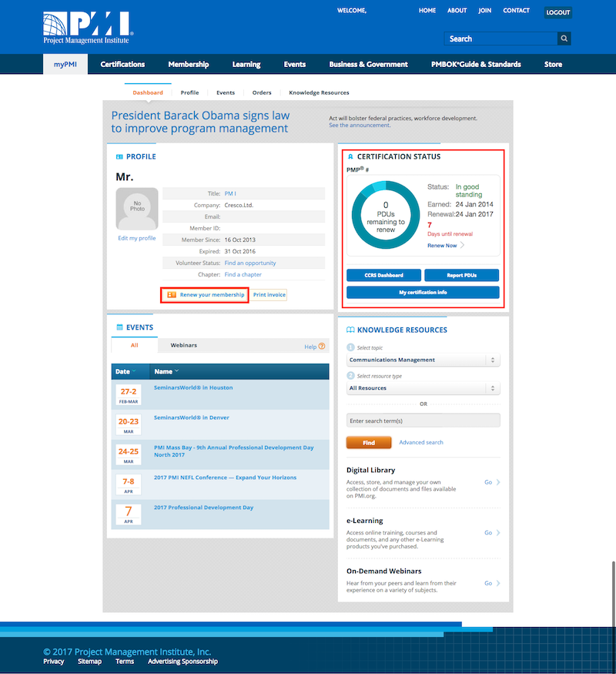The height and width of the screenshot is (674, 616).
Task: Open the Report PDUs button
Action: [461, 275]
